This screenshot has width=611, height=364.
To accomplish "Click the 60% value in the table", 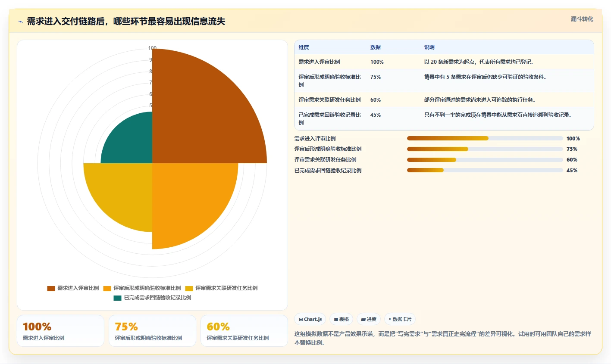I will coord(375,100).
